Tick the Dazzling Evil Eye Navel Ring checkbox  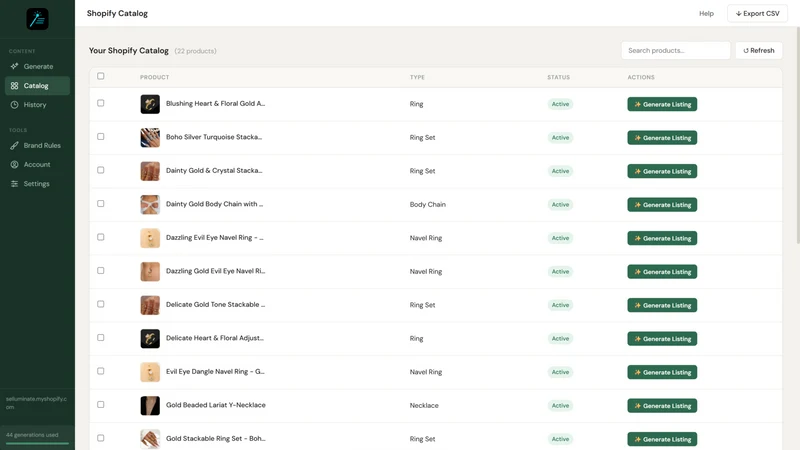[101, 237]
